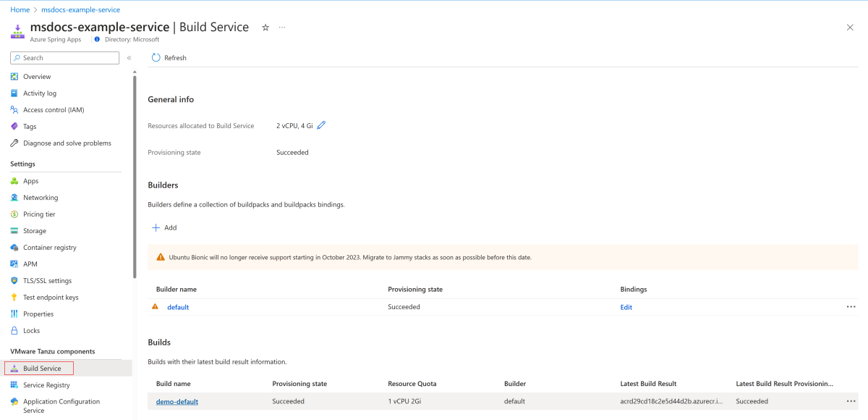This screenshot has height=420, width=868.
Task: Open Tags section
Action: click(30, 127)
